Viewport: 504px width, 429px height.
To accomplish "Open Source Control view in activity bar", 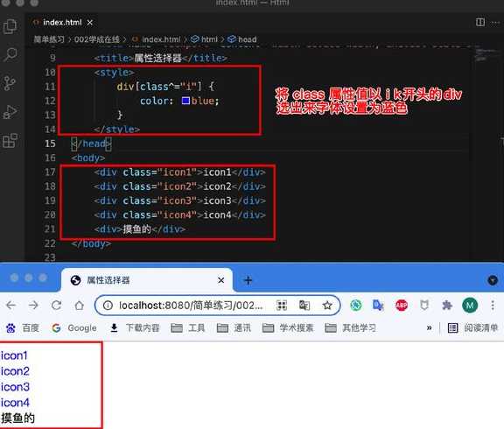I will (10, 84).
